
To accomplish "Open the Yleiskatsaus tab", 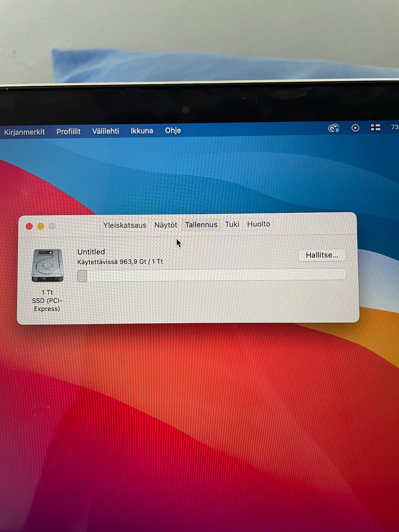I will (125, 225).
